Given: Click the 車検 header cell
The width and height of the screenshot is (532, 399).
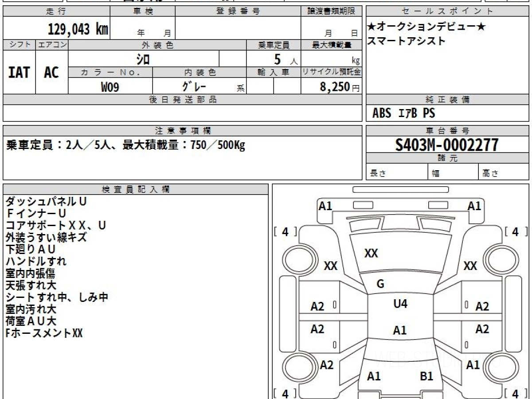Looking at the screenshot, I should tap(143, 12).
